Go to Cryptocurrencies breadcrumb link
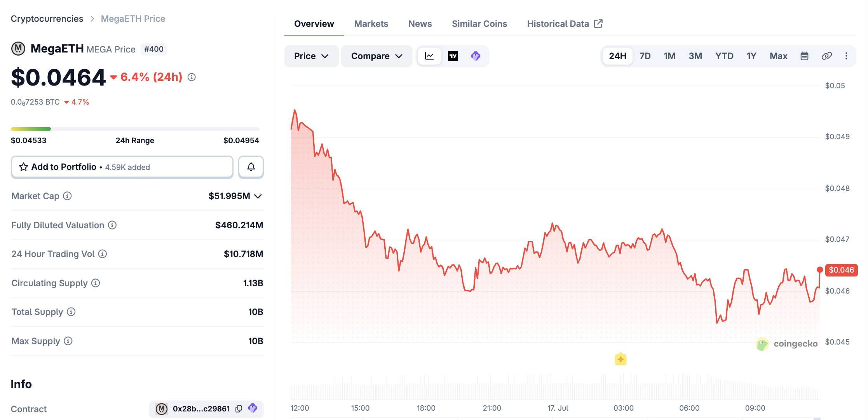 (47, 19)
